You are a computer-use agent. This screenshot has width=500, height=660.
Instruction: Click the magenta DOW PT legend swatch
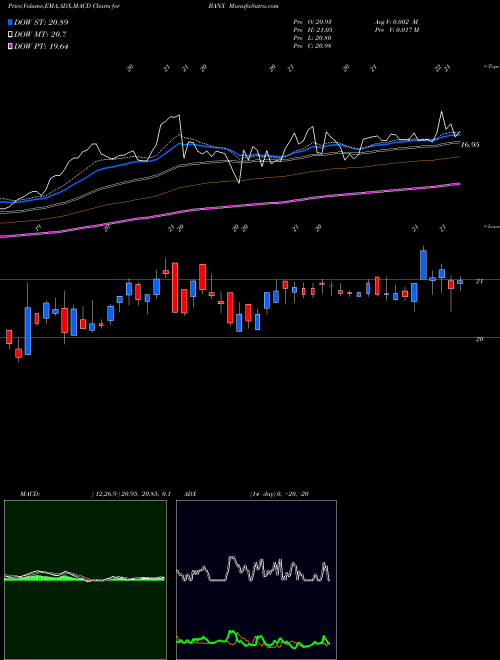click(x=10, y=46)
